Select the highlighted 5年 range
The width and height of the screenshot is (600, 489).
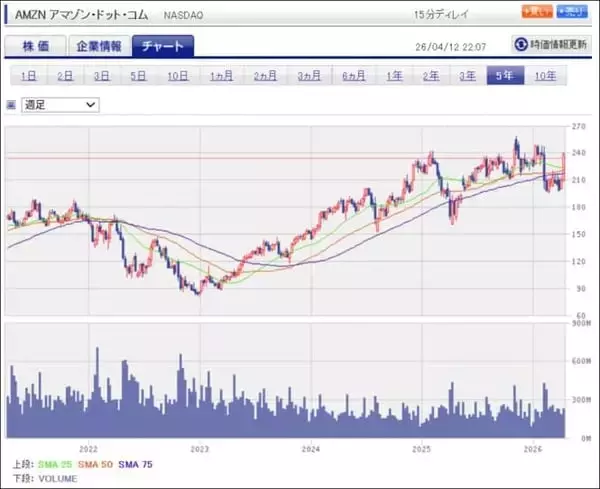505,76
